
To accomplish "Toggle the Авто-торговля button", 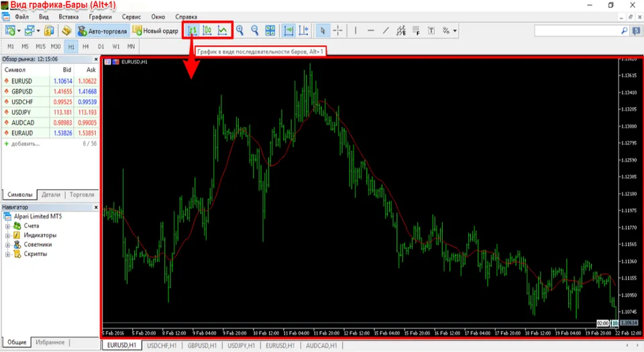I will 103,31.
